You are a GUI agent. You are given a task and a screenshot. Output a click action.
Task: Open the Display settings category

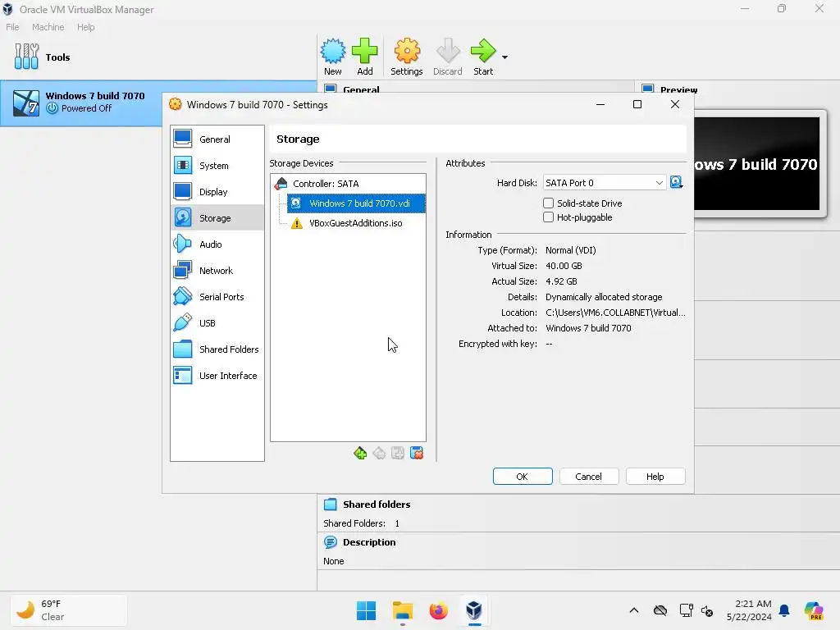coord(217,192)
